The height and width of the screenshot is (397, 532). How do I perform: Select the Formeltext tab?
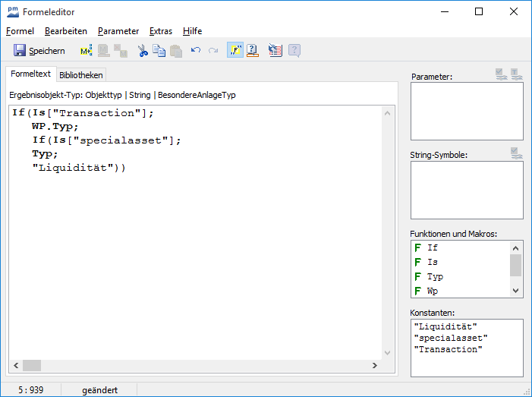[x=31, y=74]
